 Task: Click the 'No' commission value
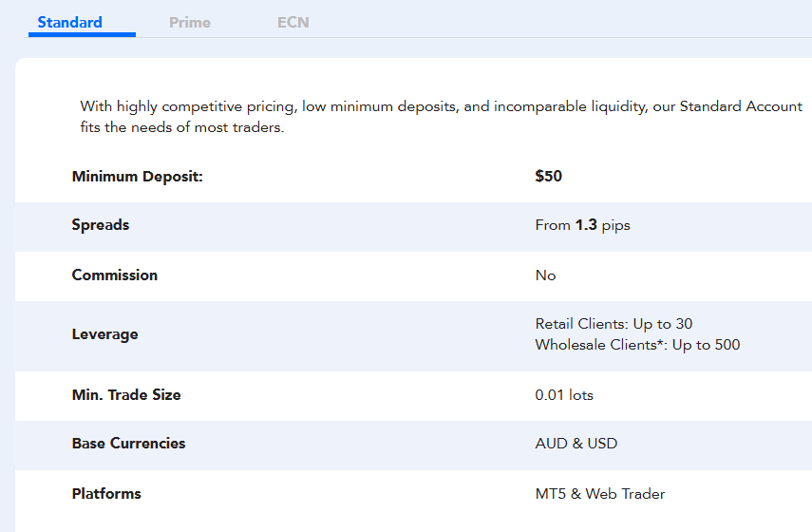coord(546,275)
